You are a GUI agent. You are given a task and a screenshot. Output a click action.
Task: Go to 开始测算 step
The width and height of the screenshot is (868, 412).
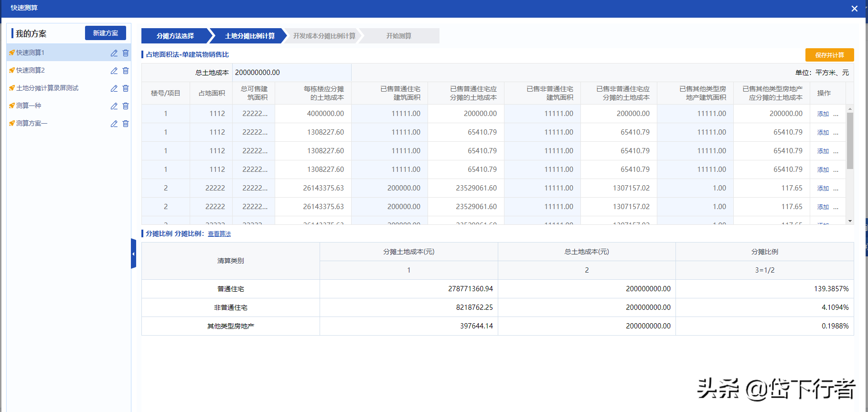pos(398,36)
